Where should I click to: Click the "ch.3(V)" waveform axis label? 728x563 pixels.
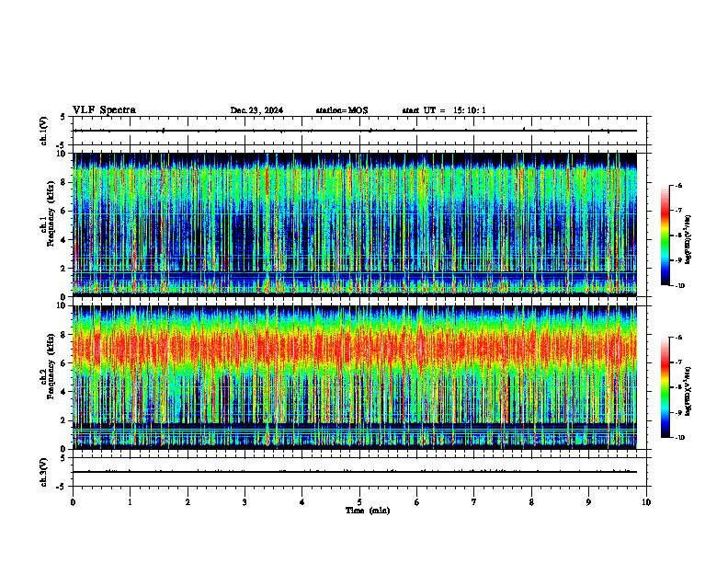point(44,472)
